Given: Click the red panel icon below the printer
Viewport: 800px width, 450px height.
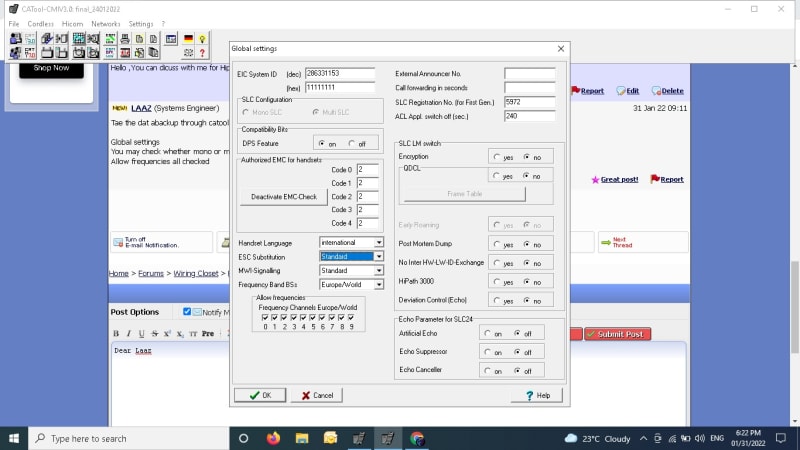Looking at the screenshot, I should (x=124, y=53).
